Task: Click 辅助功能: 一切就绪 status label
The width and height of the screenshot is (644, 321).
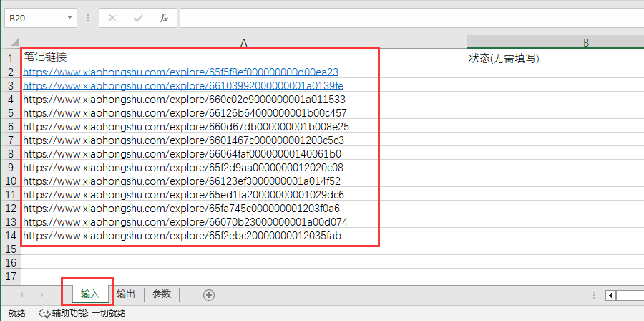Action: pos(89,314)
